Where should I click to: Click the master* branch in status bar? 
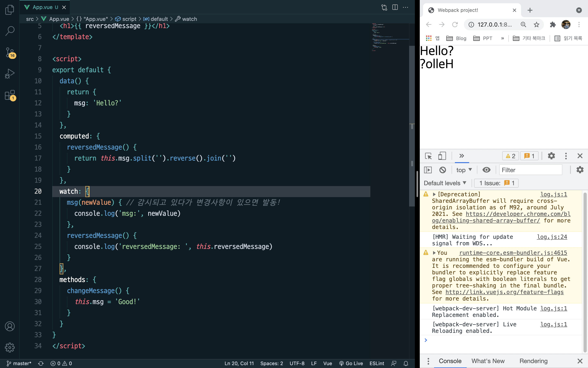pyautogui.click(x=19, y=363)
